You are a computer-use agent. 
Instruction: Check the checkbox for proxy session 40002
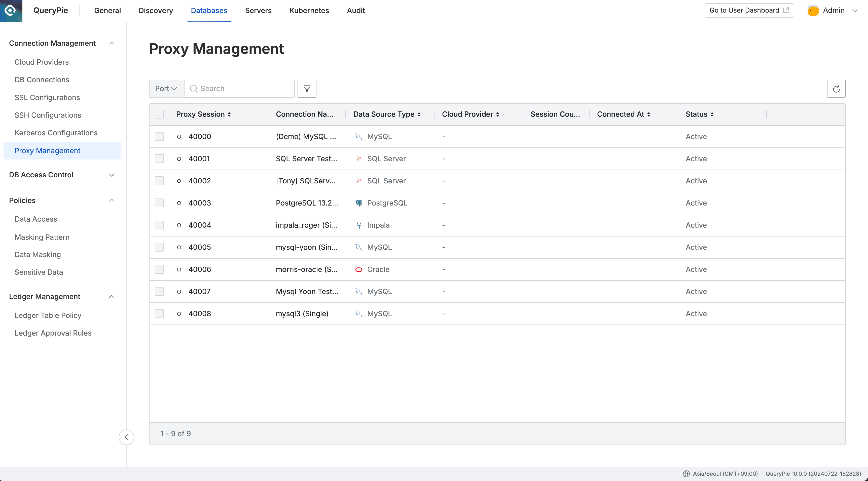click(x=159, y=181)
